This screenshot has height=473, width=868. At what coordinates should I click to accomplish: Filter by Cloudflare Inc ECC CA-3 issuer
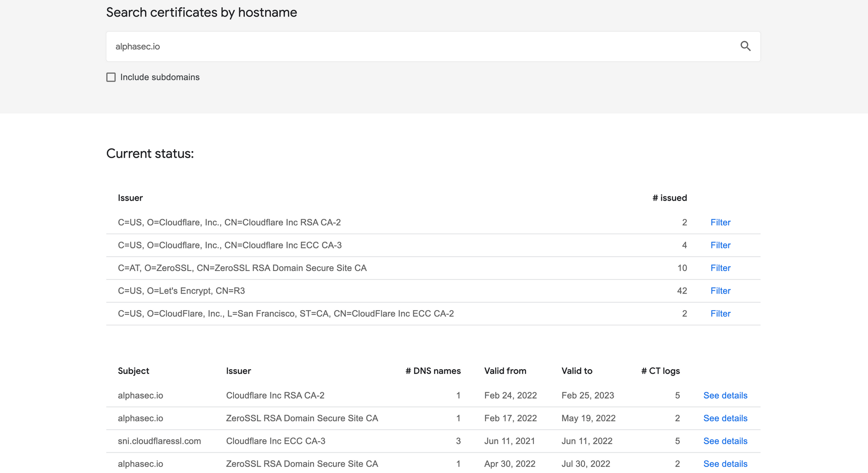coord(720,245)
